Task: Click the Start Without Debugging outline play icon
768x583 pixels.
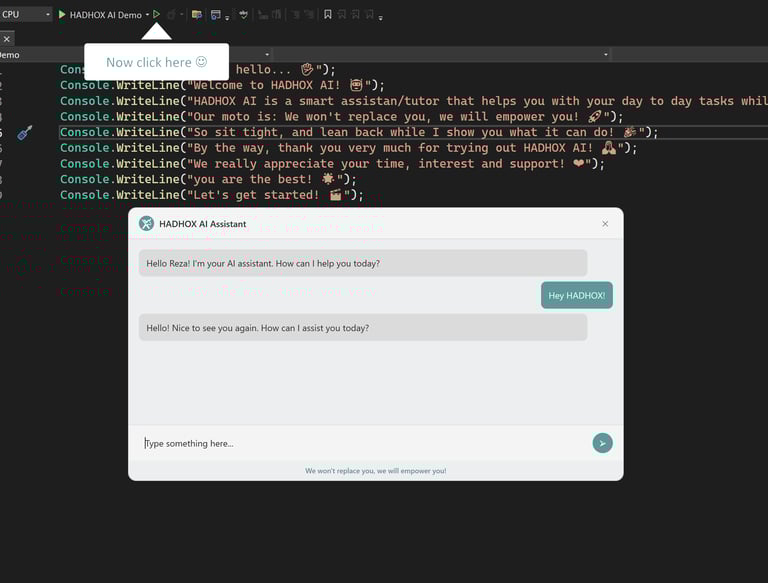Action: click(x=156, y=15)
